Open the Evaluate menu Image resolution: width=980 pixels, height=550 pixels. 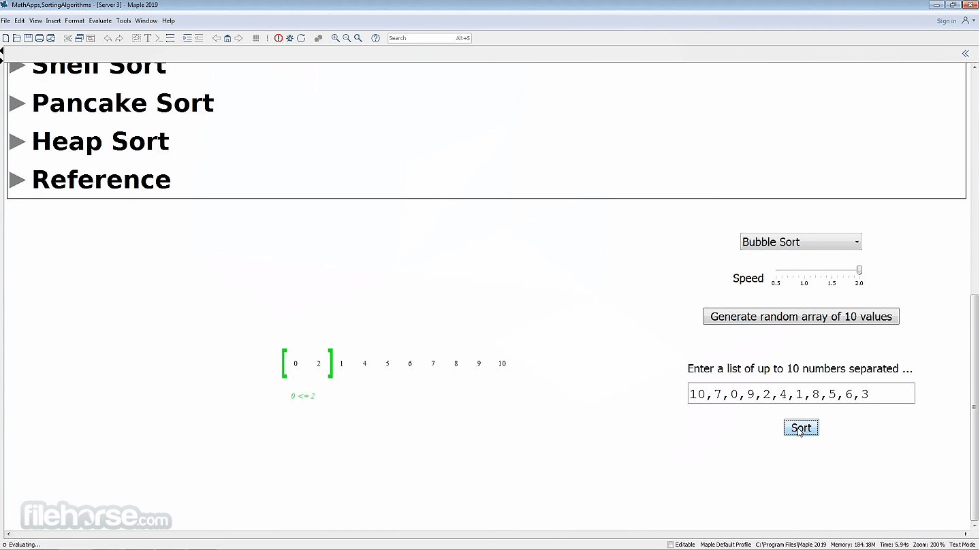pyautogui.click(x=100, y=21)
